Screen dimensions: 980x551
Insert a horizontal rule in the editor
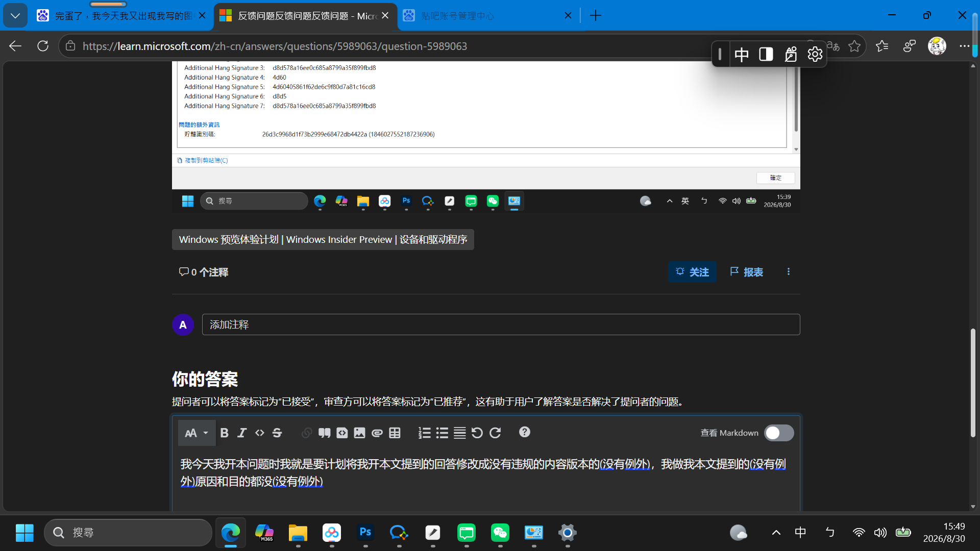pyautogui.click(x=459, y=433)
